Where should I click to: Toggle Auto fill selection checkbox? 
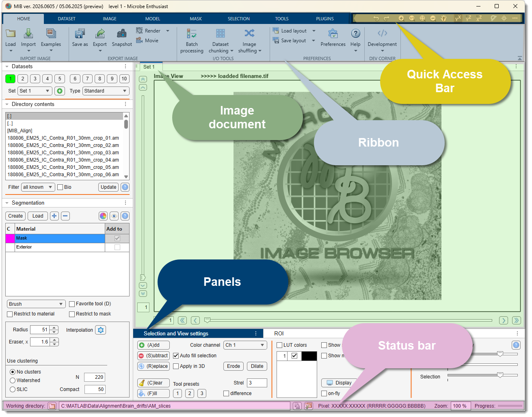pyautogui.click(x=176, y=356)
